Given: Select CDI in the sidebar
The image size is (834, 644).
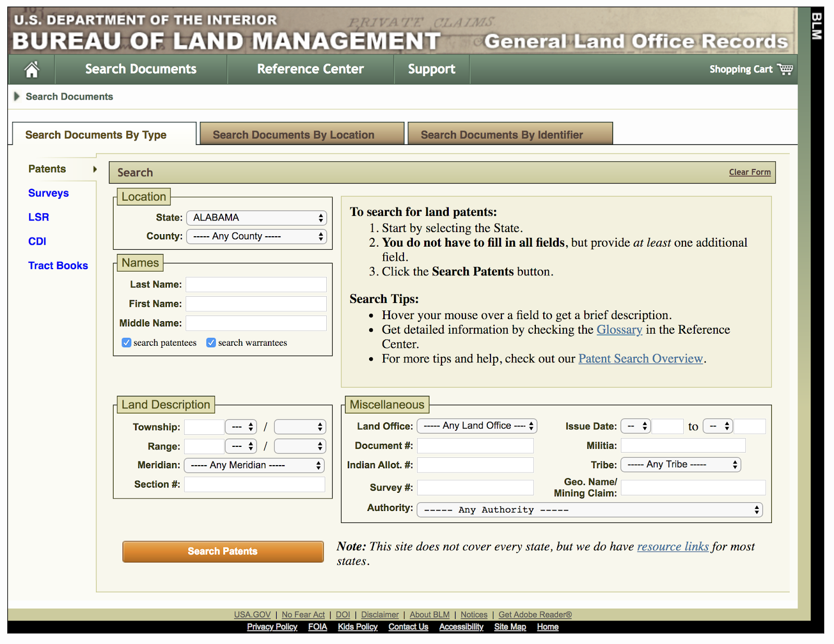Looking at the screenshot, I should [37, 241].
